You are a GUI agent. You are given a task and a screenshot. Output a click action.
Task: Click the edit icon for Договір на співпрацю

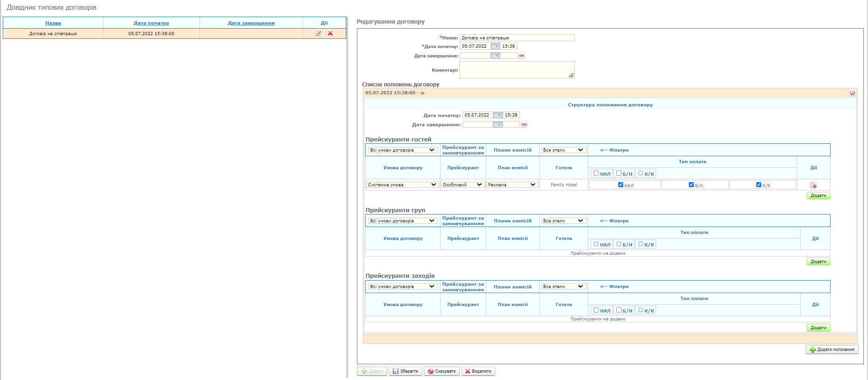318,33
